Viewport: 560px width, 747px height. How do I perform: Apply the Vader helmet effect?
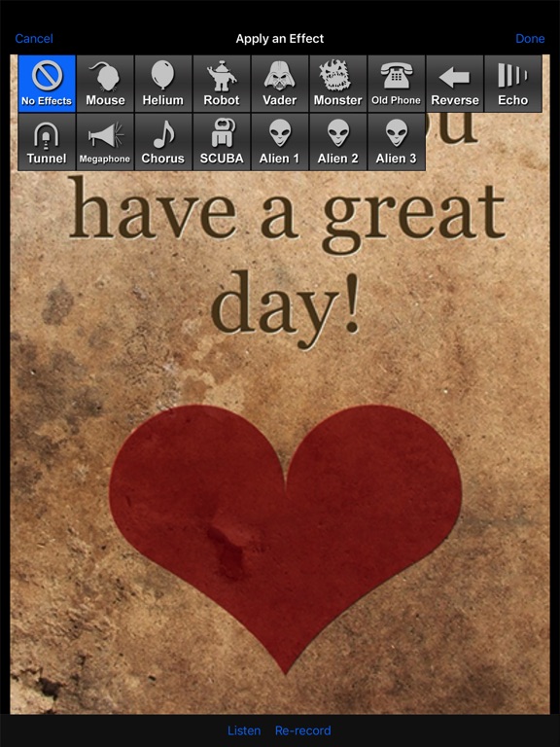(x=280, y=84)
